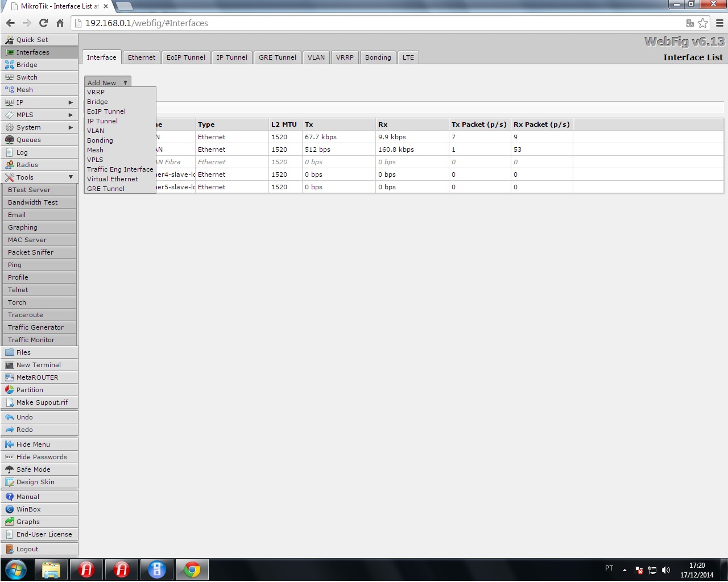This screenshot has height=582, width=728.
Task: Click the Make Supout.rif icon
Action: [10, 402]
